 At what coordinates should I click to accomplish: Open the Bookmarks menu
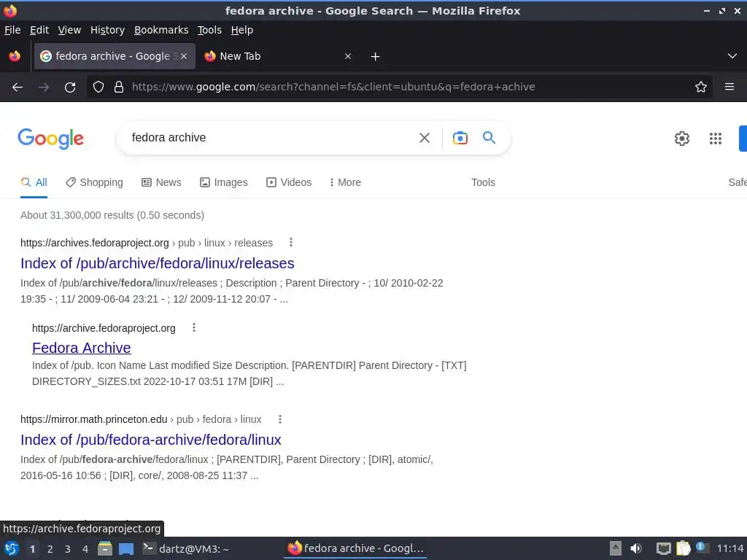(161, 30)
